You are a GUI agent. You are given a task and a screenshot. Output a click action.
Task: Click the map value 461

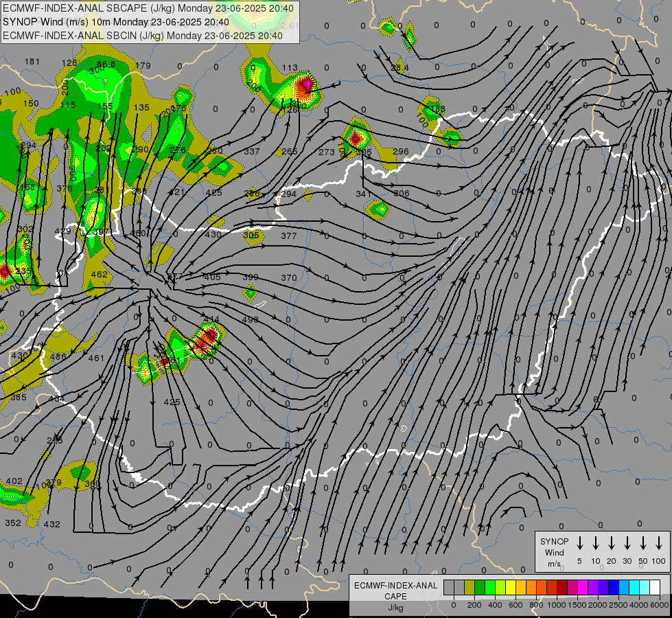(96, 358)
